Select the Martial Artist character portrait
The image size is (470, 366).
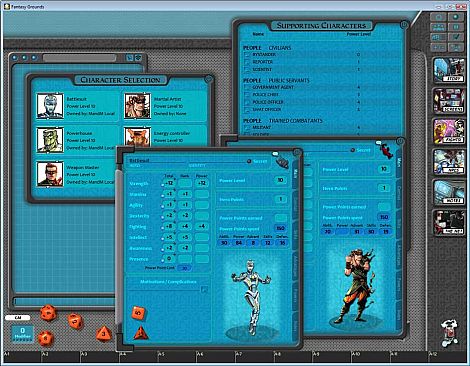[x=137, y=106]
